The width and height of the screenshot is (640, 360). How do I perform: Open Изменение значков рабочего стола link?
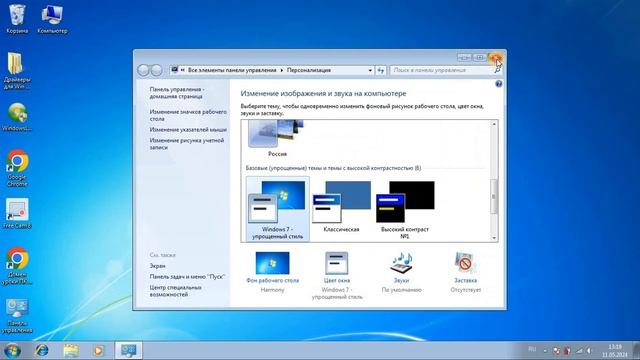coord(188,115)
